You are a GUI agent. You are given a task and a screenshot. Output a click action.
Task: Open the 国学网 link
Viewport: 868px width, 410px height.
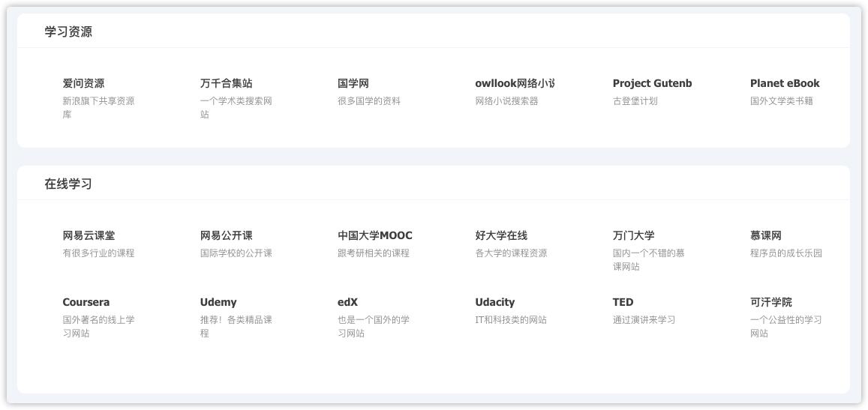point(353,83)
